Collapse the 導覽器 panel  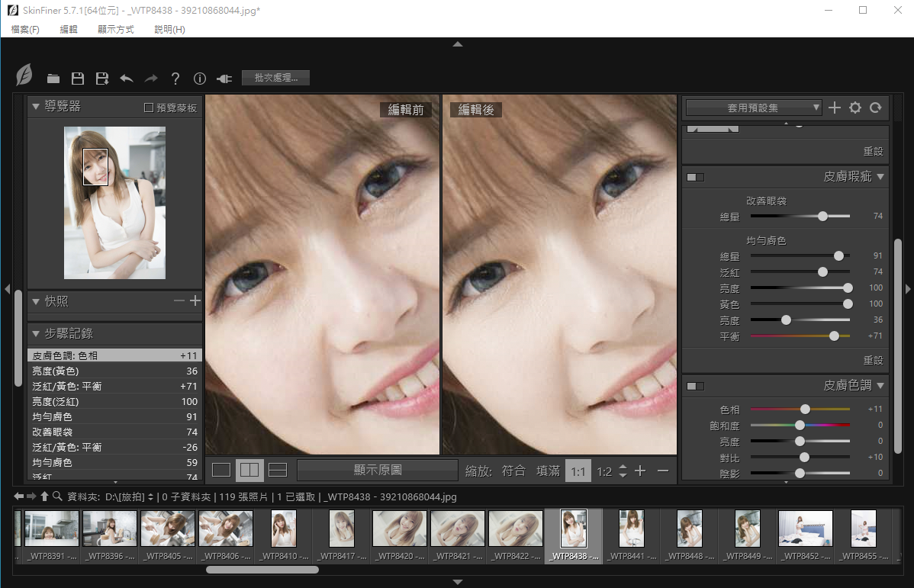(36, 107)
